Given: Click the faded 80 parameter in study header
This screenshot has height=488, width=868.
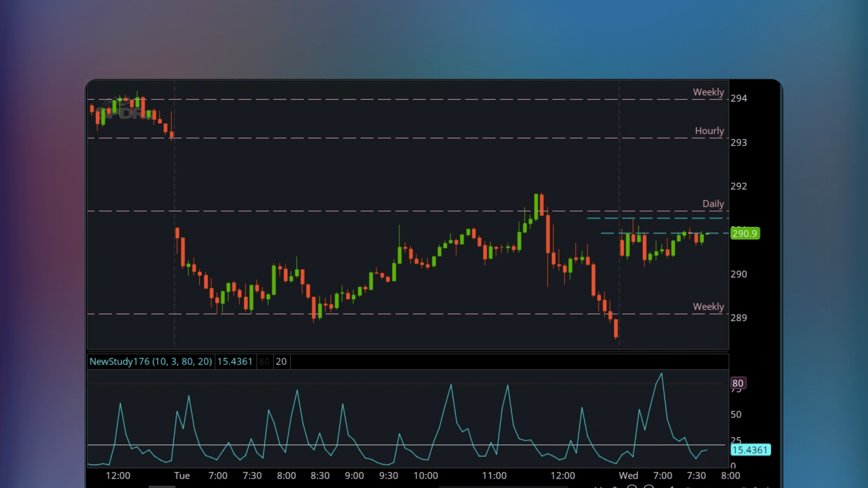Looking at the screenshot, I should click(265, 361).
